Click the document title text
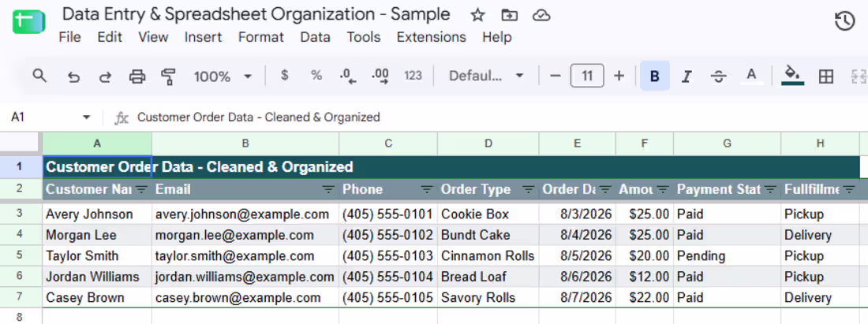The image size is (868, 324). 256,14
